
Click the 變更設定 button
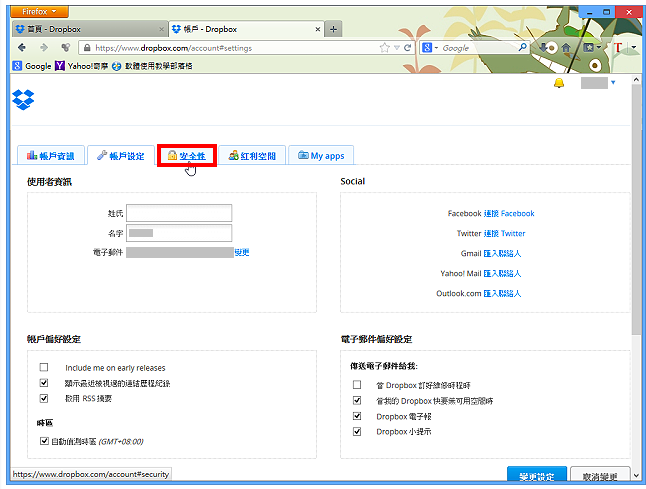click(x=537, y=475)
